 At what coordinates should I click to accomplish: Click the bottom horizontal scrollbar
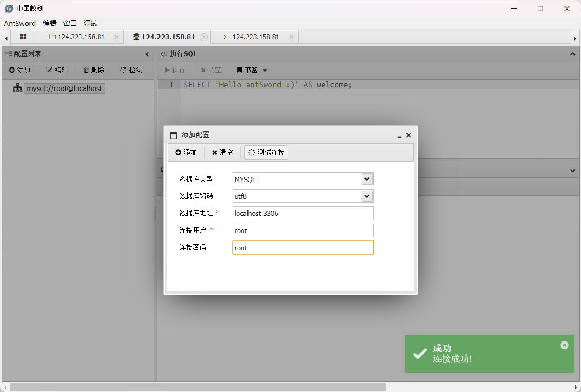click(x=198, y=387)
